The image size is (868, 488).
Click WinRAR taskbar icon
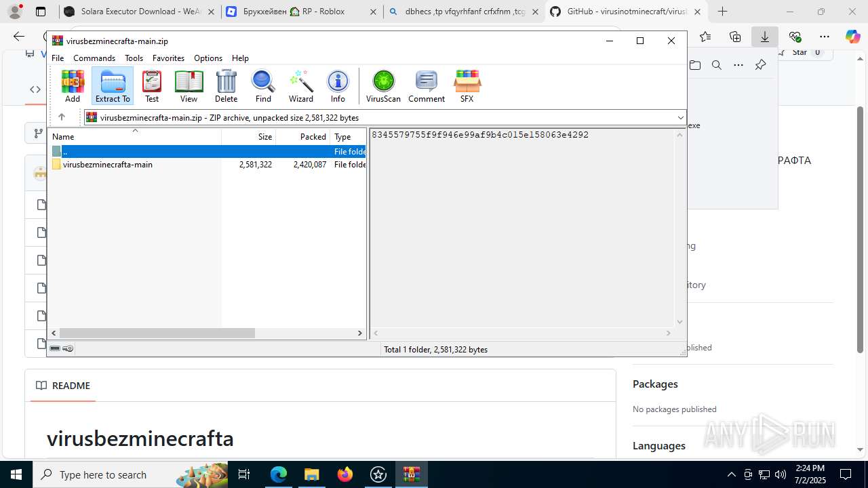click(x=411, y=474)
